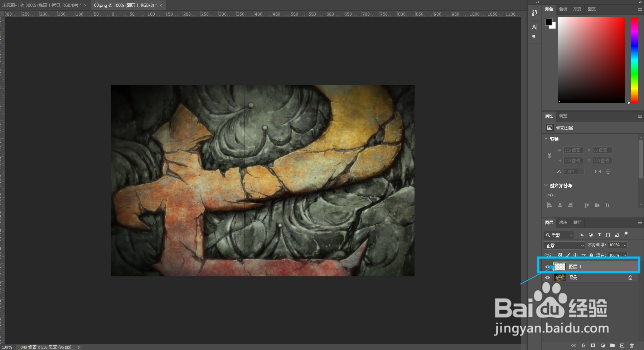644x350 pixels.
Task: Align vertical centers in 对齐 section
Action: point(597,205)
